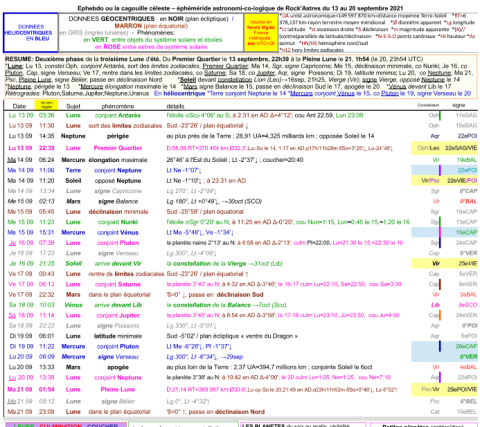Select the 'sort des limites zodiacales' cell
Image resolution: width=480 pixels, height=427 pixels.
(125, 126)
